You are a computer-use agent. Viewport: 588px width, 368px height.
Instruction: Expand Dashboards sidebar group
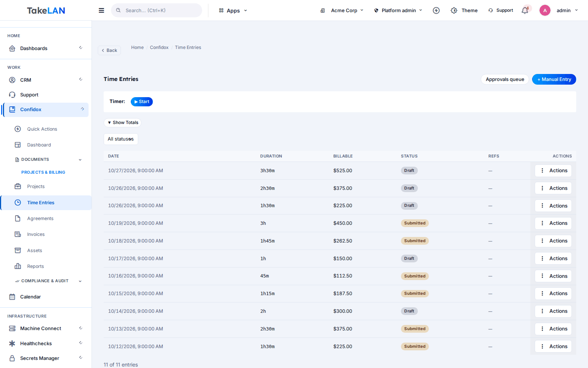click(46, 49)
